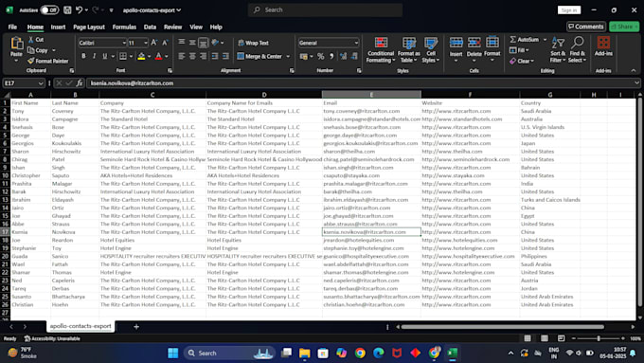Open the font size 11 dropdown
644x363 pixels.
(x=146, y=43)
